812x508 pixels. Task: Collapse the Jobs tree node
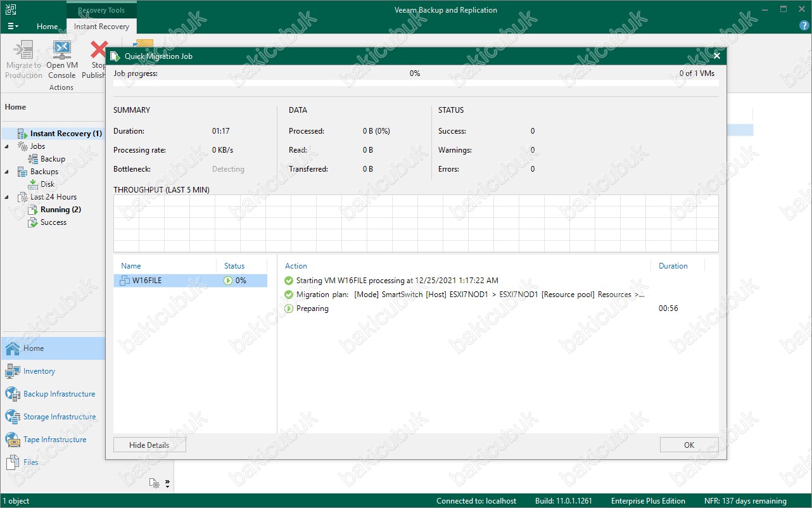pyautogui.click(x=7, y=146)
